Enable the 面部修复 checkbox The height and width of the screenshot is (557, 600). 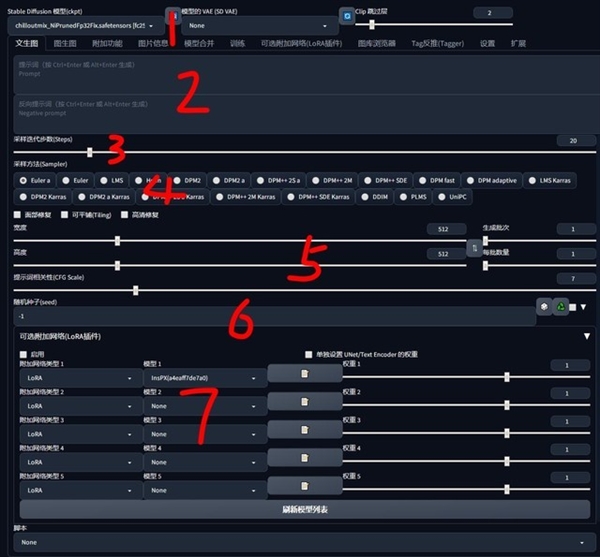tap(19, 214)
